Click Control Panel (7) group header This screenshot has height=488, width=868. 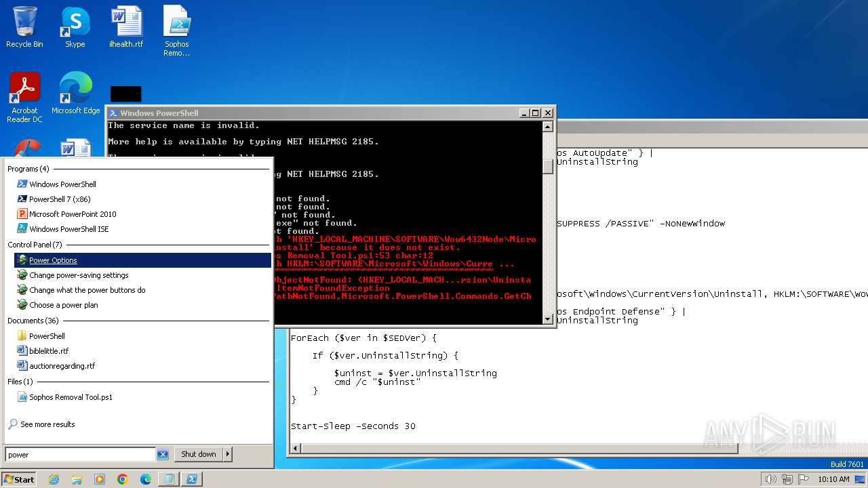tap(35, 245)
